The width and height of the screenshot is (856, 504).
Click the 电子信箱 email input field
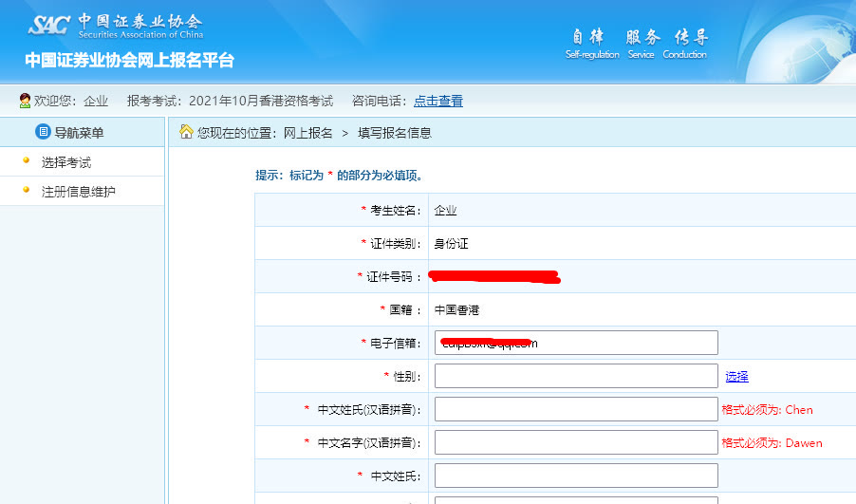pyautogui.click(x=576, y=343)
